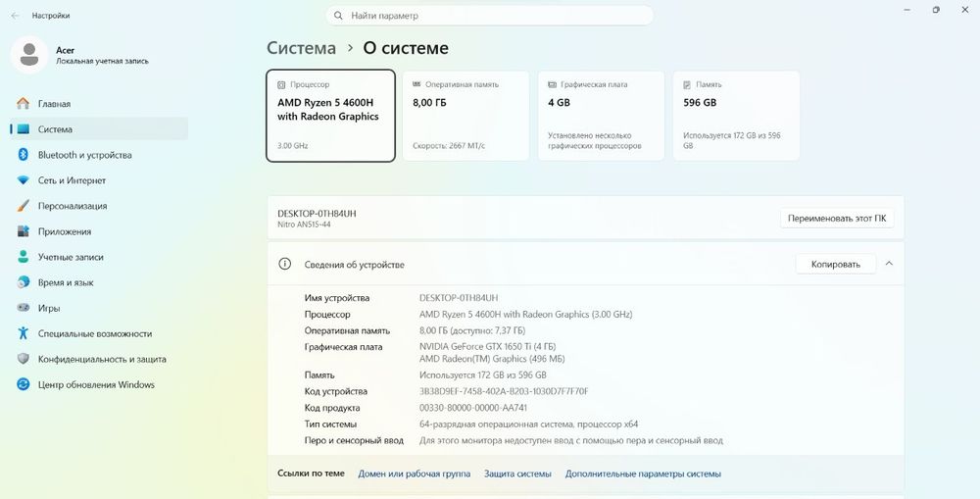The height and width of the screenshot is (499, 980).
Task: Select the Процессор info card
Action: click(x=330, y=116)
